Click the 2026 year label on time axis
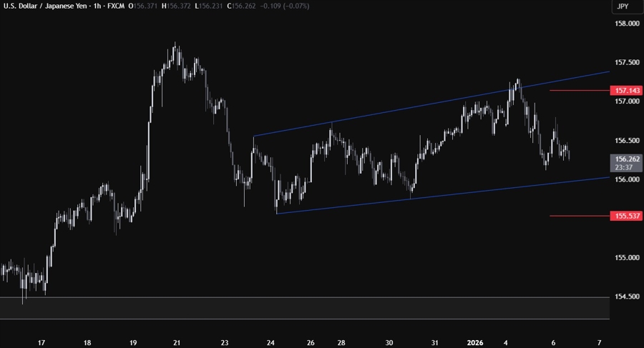Image resolution: width=644 pixels, height=348 pixels. [x=475, y=343]
